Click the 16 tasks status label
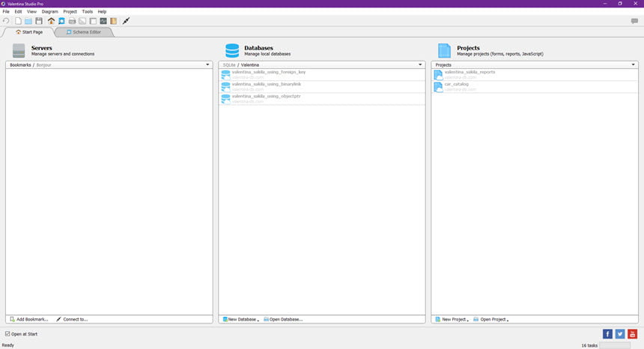The width and height of the screenshot is (644, 349). [x=589, y=345]
